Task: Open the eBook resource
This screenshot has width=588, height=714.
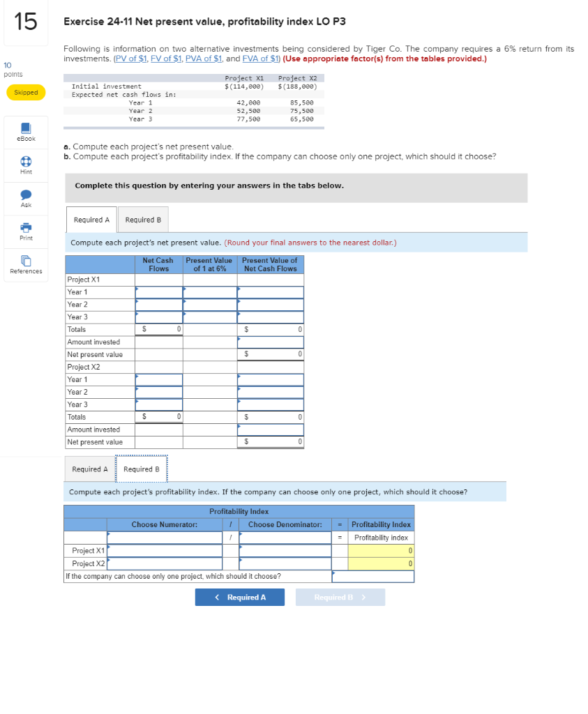Action: (x=26, y=129)
